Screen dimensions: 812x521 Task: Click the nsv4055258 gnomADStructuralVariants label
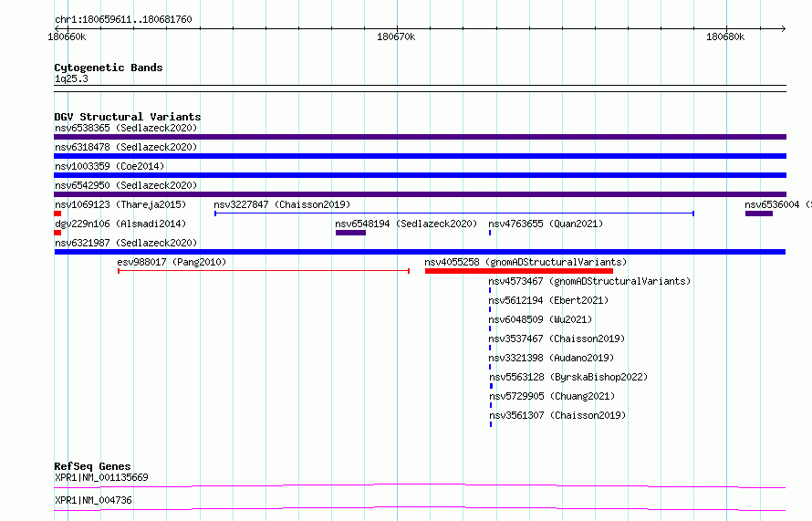[x=526, y=262]
